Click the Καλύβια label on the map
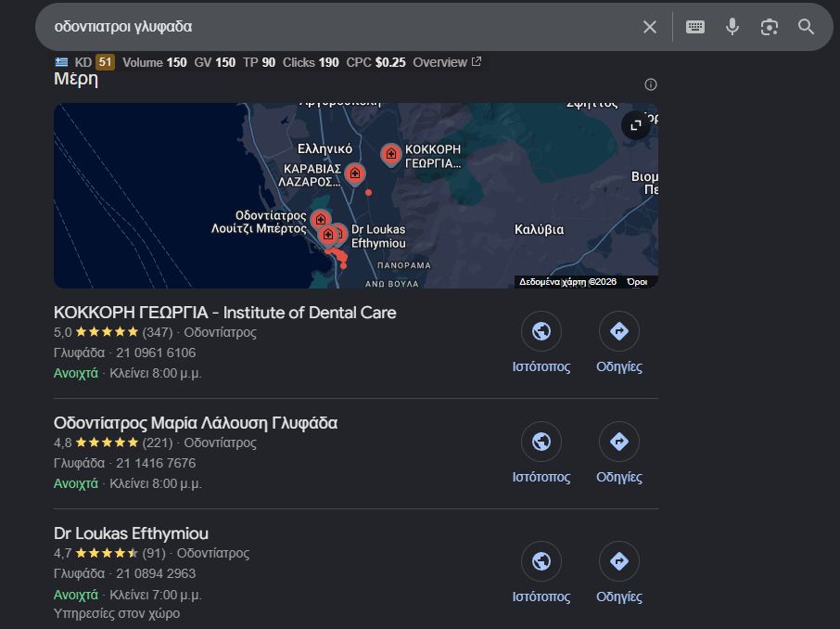Viewport: 840px width, 629px height. coord(539,229)
